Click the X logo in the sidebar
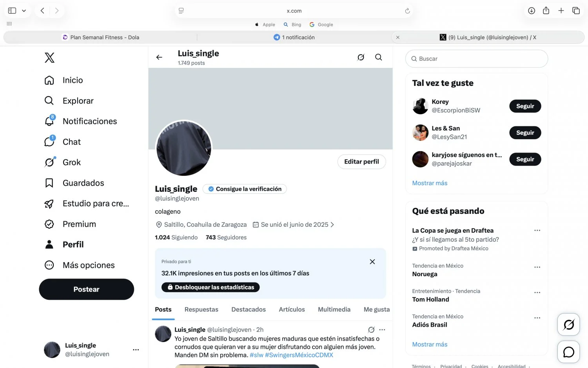Viewport: 588px width, 368px height. click(49, 58)
